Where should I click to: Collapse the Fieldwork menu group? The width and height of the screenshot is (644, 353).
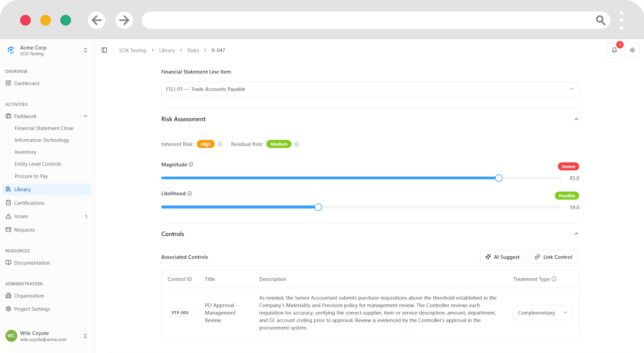click(x=85, y=116)
